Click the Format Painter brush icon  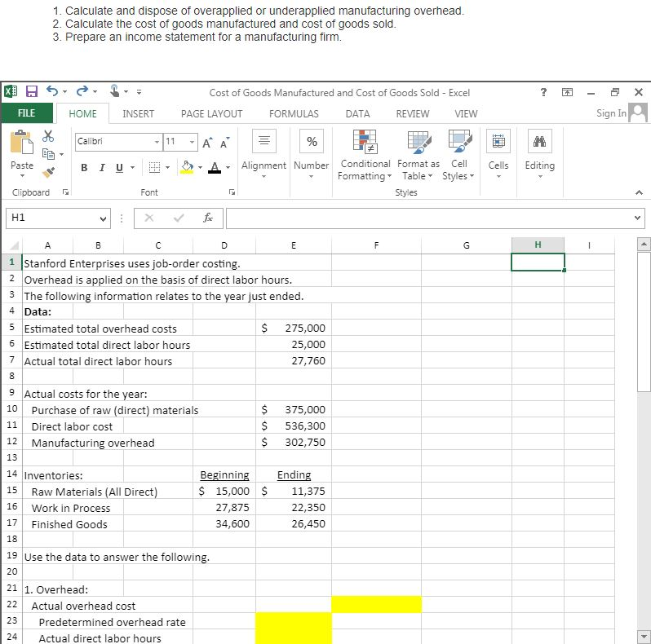tap(48, 172)
